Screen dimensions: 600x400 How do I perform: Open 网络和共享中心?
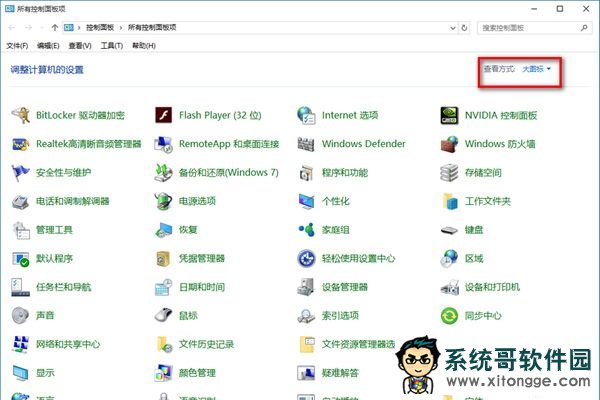[68, 345]
